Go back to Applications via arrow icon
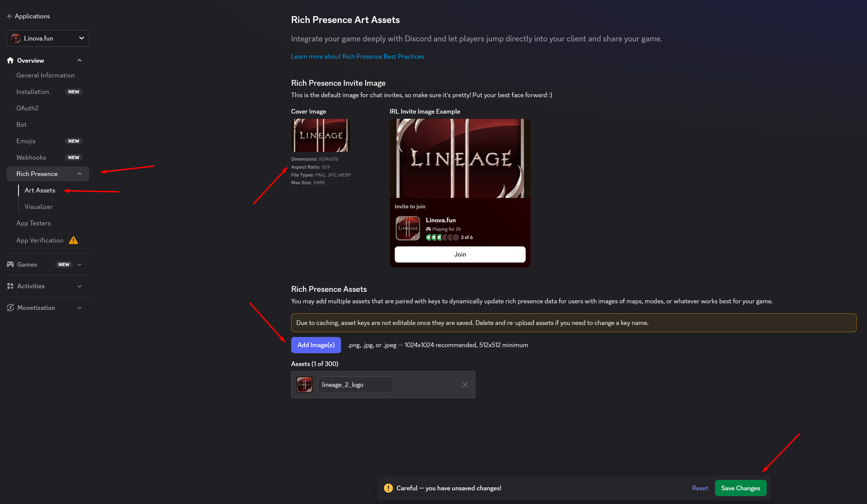 [10, 16]
